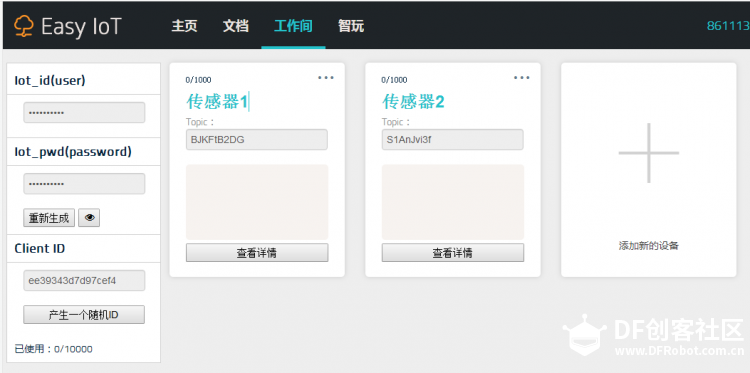Click the 已使用：0/10000 usage text
The height and width of the screenshot is (373, 750).
54,349
